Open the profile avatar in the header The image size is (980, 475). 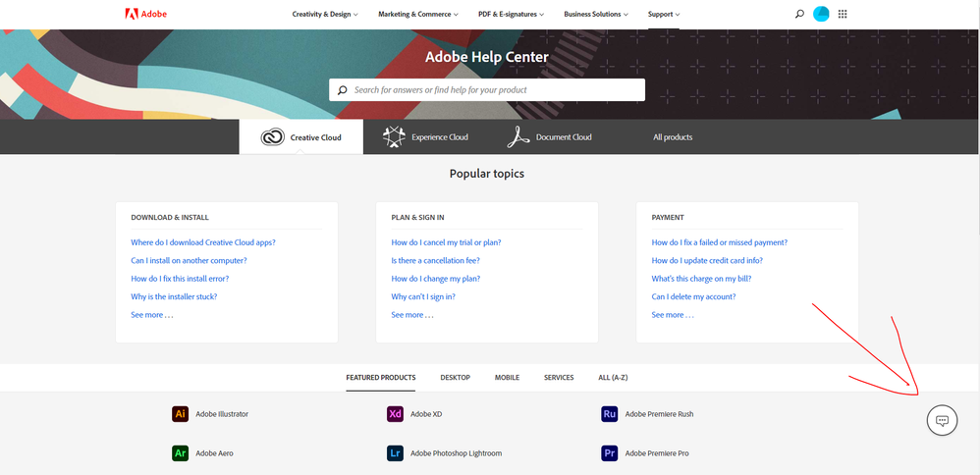tap(821, 14)
